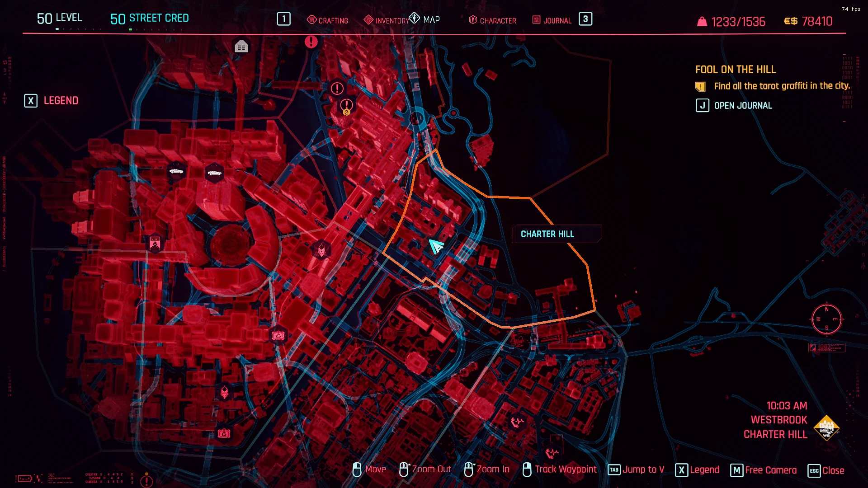Click Zoom Out control hint

[x=425, y=469]
